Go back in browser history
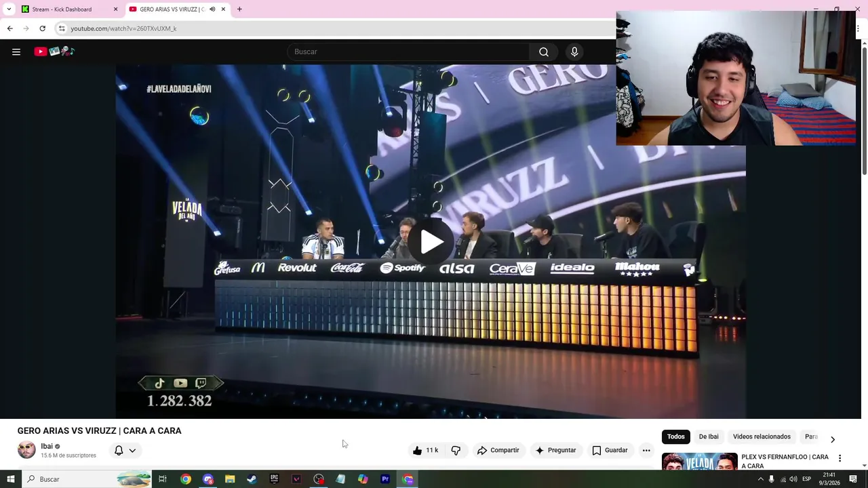The image size is (868, 488). pyautogui.click(x=9, y=28)
